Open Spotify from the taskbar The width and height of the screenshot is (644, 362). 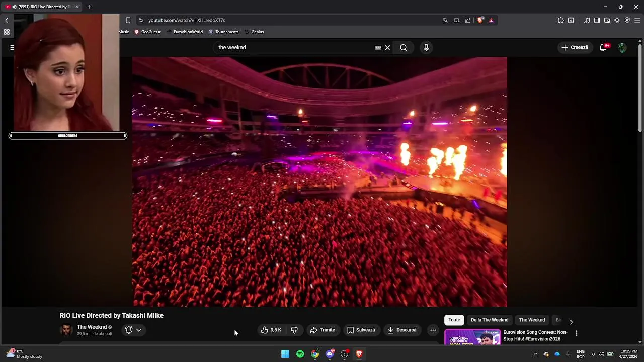[x=300, y=354]
